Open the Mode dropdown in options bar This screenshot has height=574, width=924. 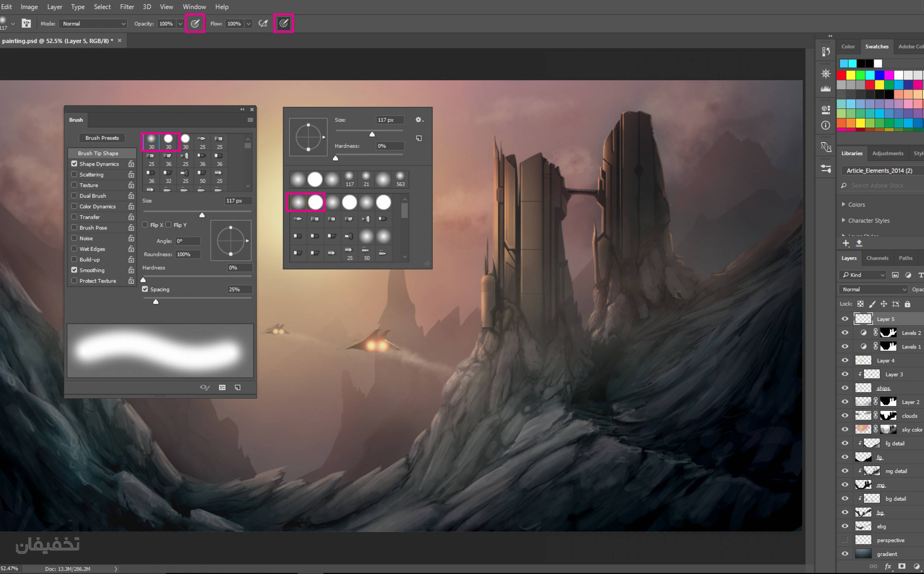point(93,24)
